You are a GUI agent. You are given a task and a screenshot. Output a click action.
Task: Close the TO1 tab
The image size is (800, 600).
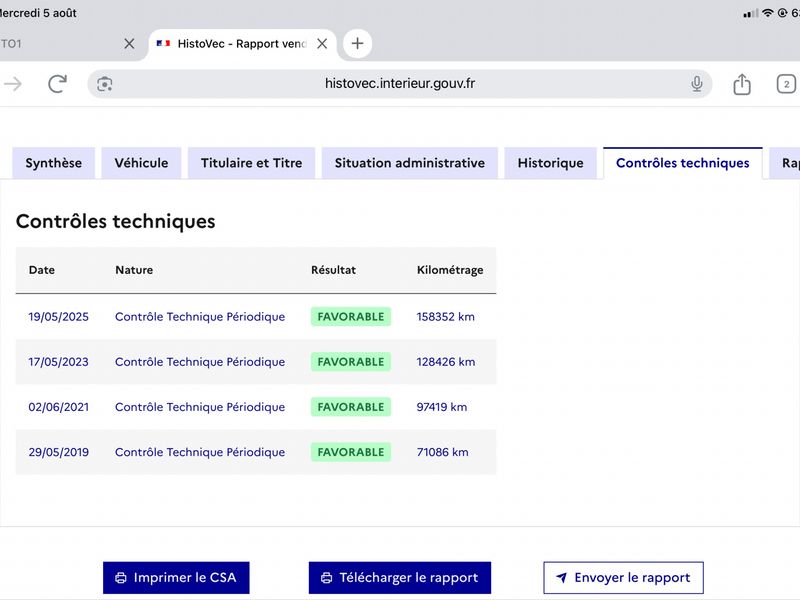pyautogui.click(x=129, y=44)
